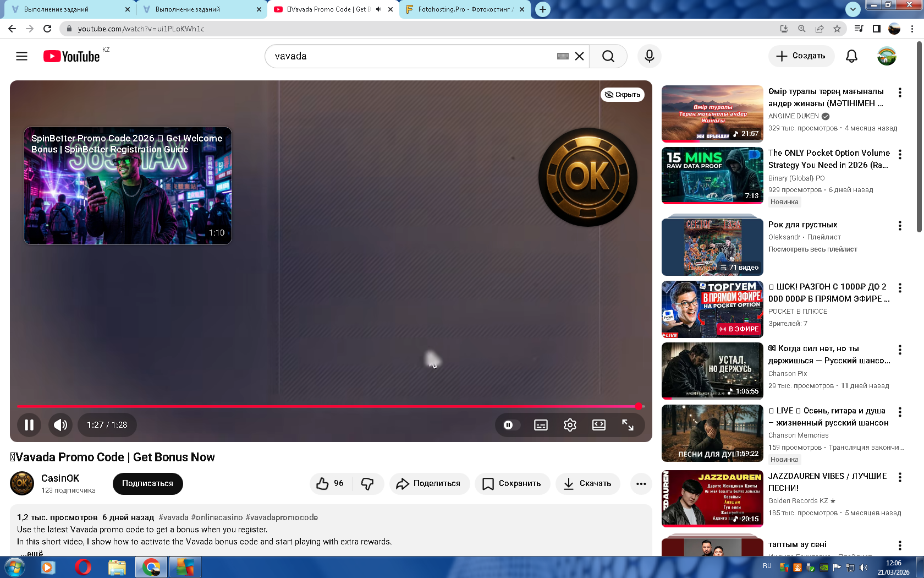Viewport: 924px width, 578px height.
Task: Open options for Өмір туралы video
Action: [x=900, y=92]
